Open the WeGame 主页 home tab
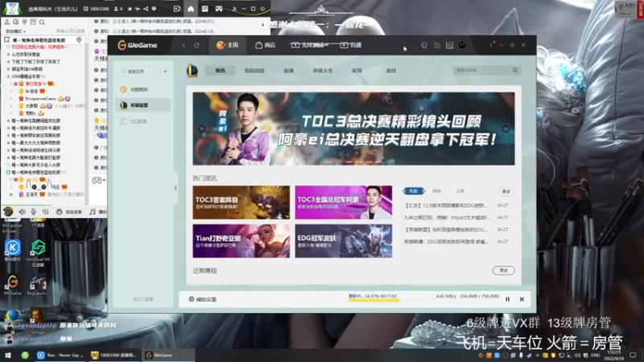644x362 pixels. (228, 45)
